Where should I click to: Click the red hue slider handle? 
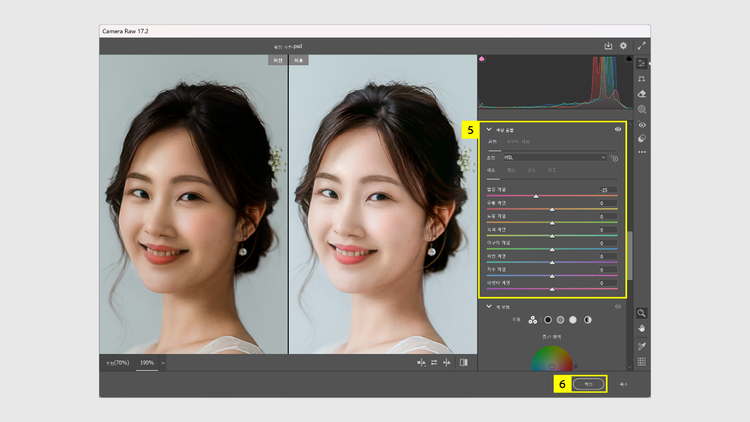pyautogui.click(x=536, y=196)
